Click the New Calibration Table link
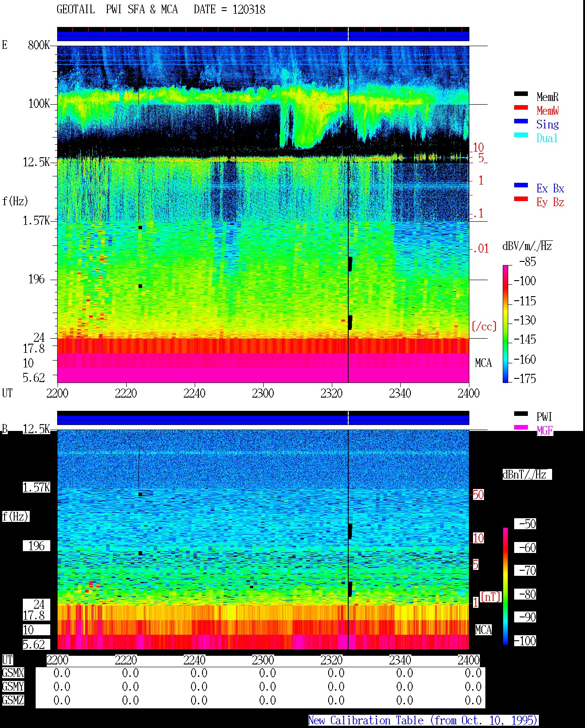Image resolution: width=585 pixels, height=728 pixels. pos(423,721)
